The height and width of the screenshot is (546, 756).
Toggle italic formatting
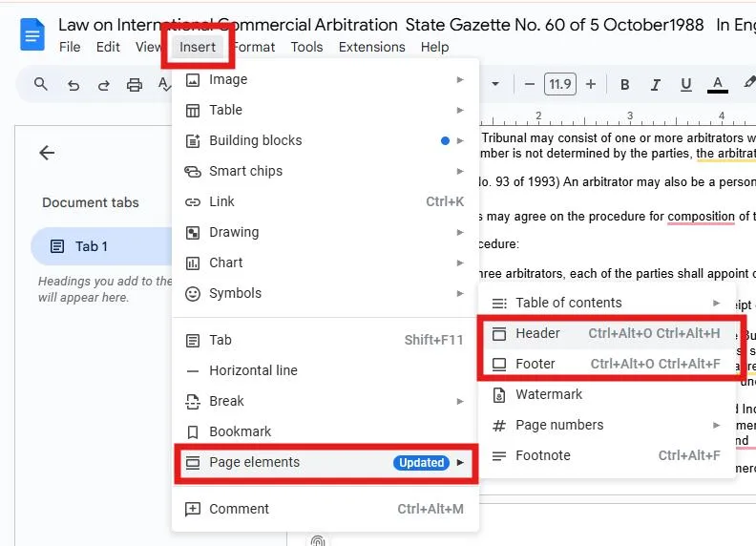coord(655,85)
